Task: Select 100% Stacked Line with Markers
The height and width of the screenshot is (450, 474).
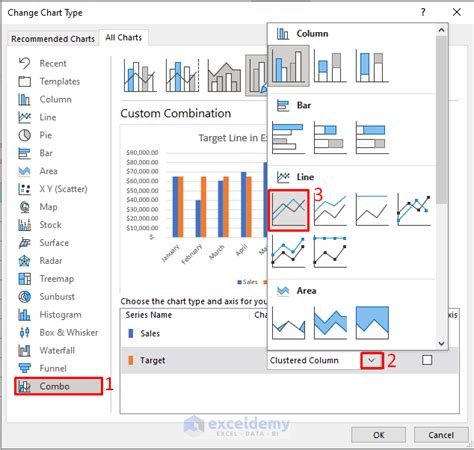Action: [x=330, y=251]
